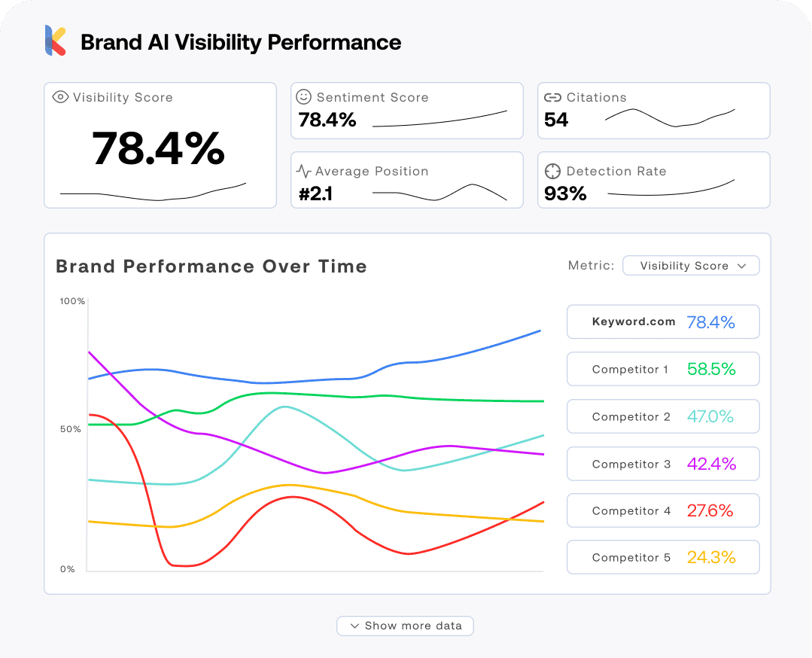This screenshot has height=658, width=812.
Task: Click the Detection Rate 93% value
Action: 565,193
